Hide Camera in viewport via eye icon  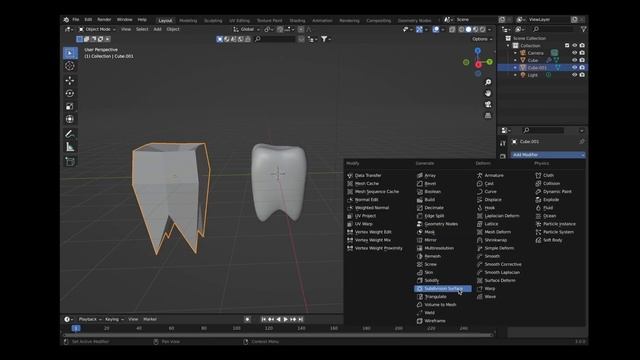[x=574, y=53]
